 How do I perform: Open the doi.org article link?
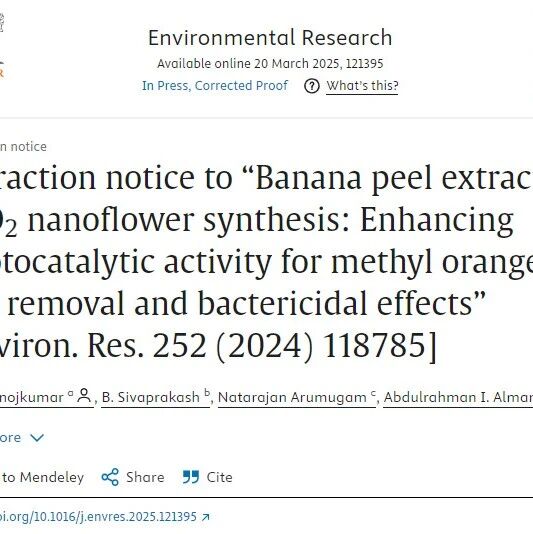(98, 517)
